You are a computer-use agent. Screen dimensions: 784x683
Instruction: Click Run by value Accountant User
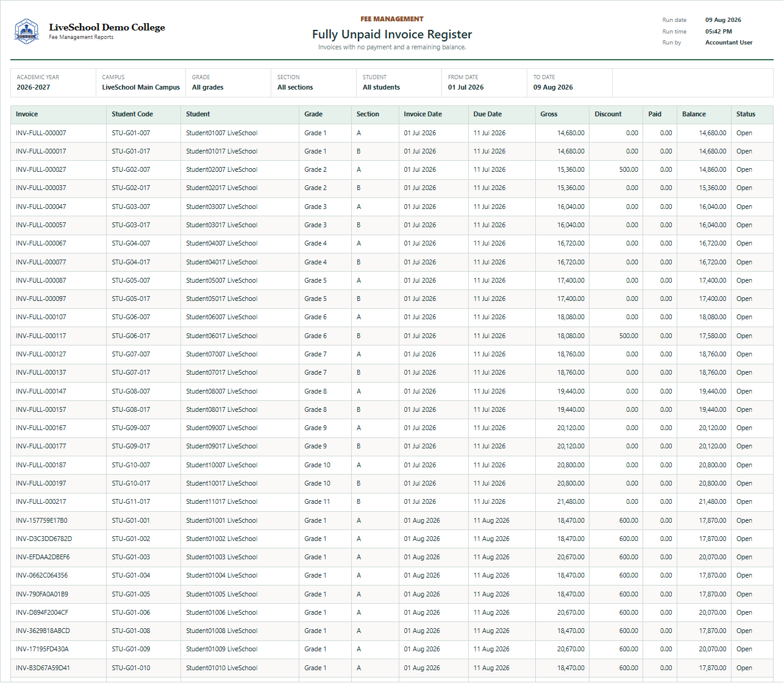(x=729, y=43)
